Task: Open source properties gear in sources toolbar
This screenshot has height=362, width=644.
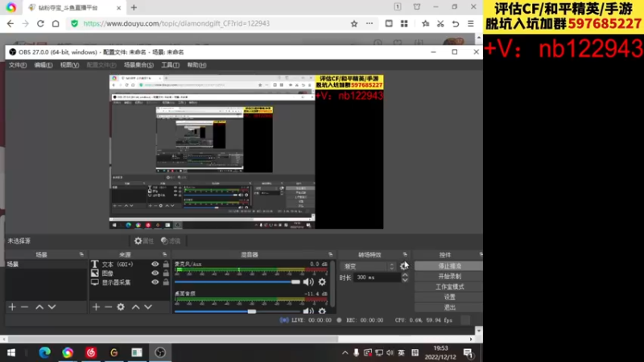Action: tap(121, 307)
